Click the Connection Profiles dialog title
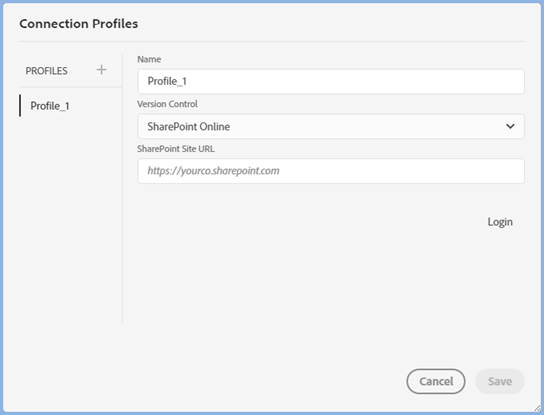544x415 pixels. coord(79,24)
